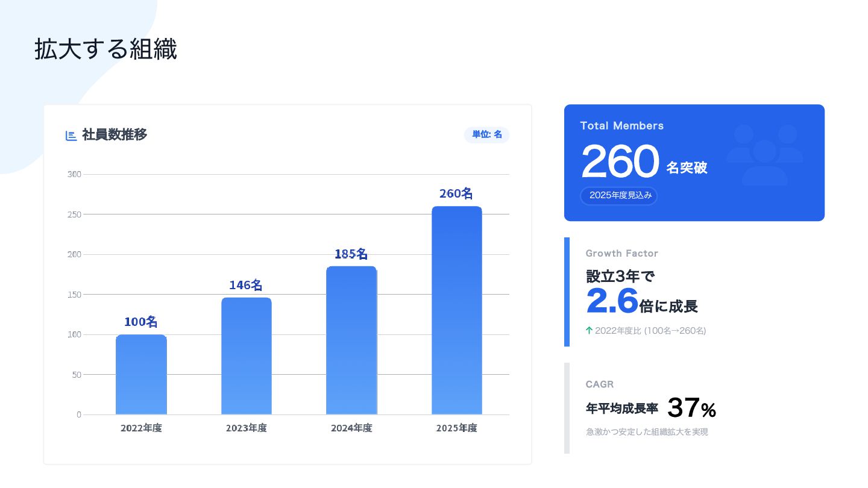Select the 2023年度 bar in the chart

tap(247, 356)
